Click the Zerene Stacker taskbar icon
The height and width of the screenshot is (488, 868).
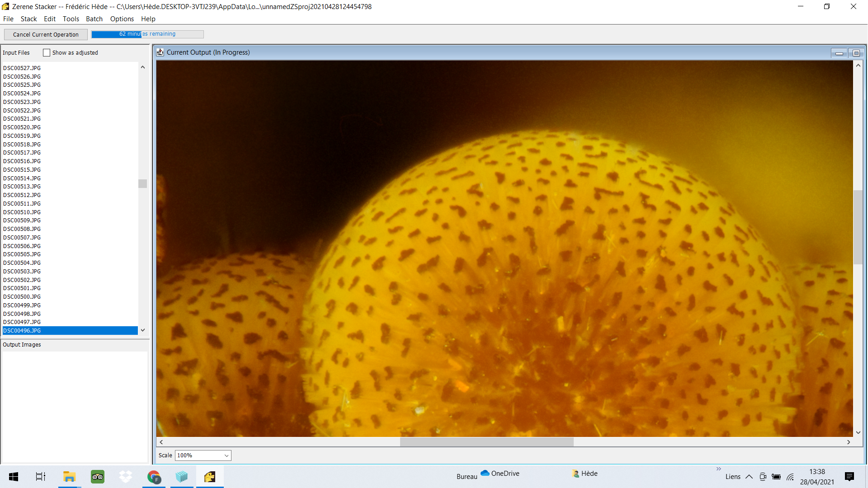click(x=210, y=477)
